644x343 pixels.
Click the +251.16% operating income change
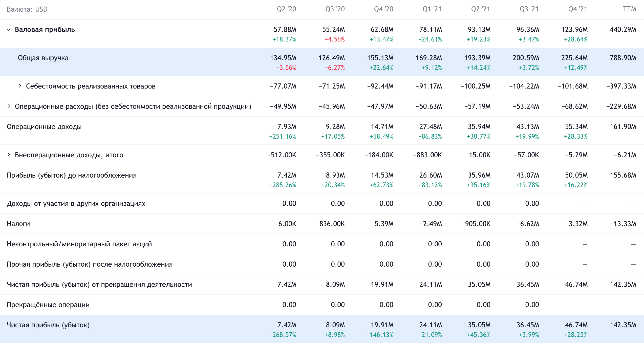(283, 137)
